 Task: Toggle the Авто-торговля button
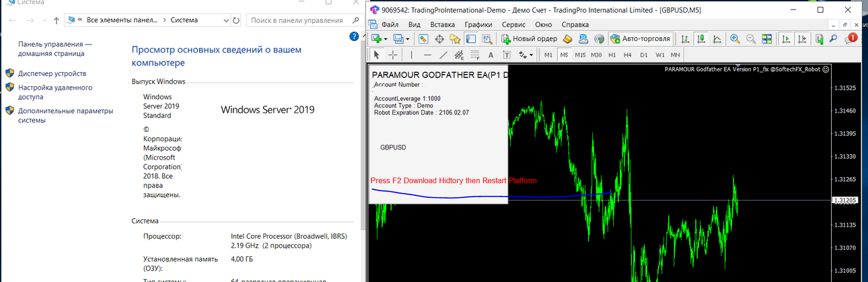[x=641, y=38]
